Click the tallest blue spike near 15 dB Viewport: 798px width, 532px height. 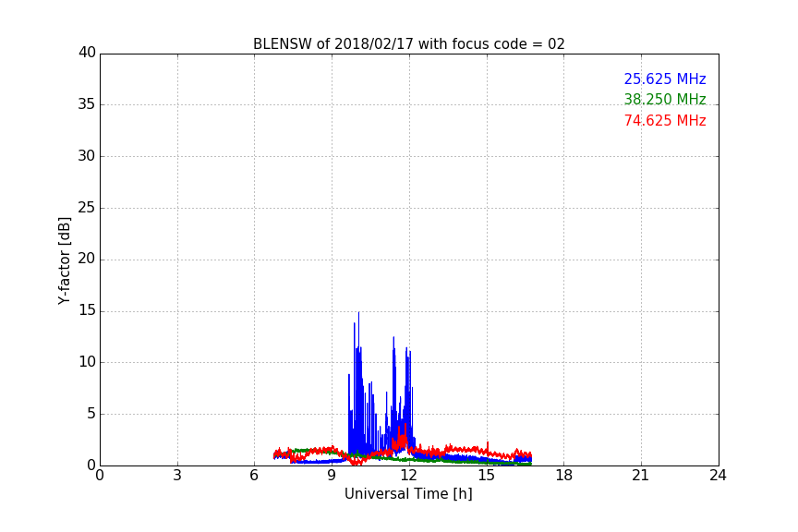pyautogui.click(x=358, y=331)
